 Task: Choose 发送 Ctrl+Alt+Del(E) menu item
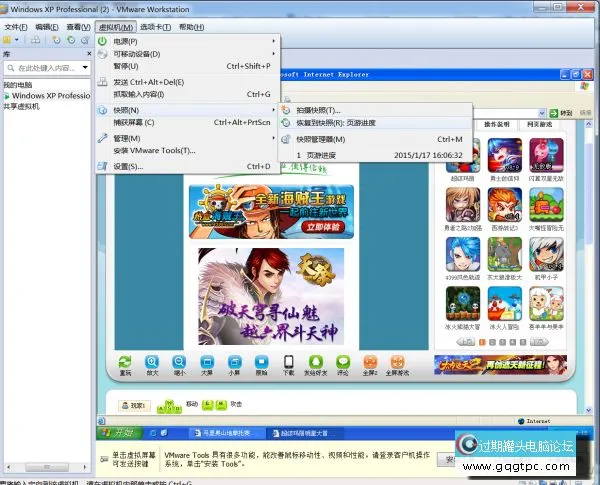coord(188,82)
